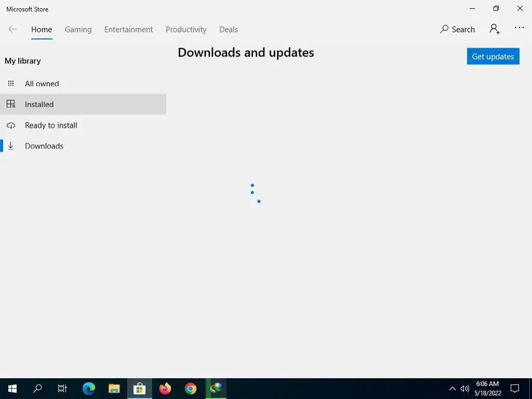Launch Microsoft Edge from taskbar
The image size is (532, 399).
[x=88, y=389]
